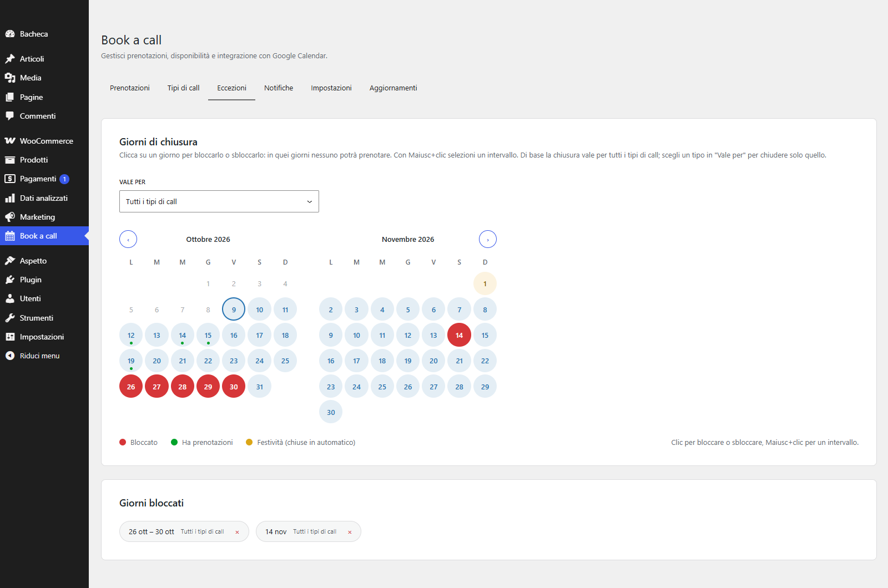The width and height of the screenshot is (888, 588).
Task: Remove the 14 nov blocked day
Action: point(350,532)
